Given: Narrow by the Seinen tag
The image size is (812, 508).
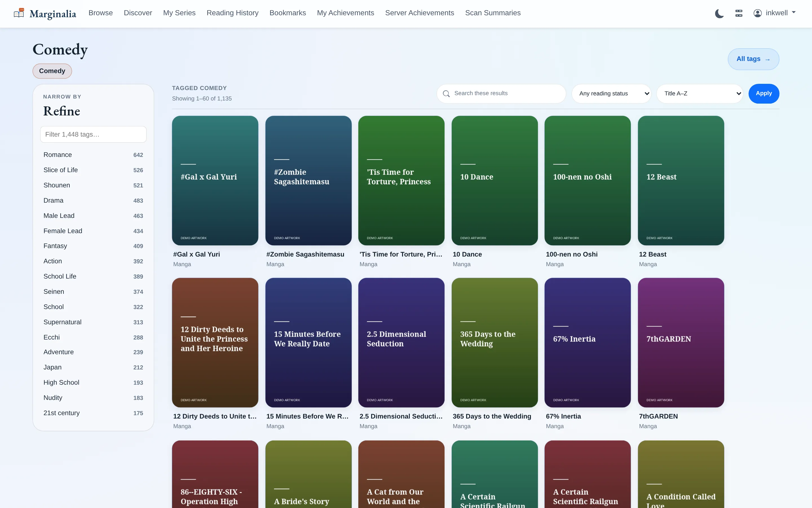Looking at the screenshot, I should [93, 292].
